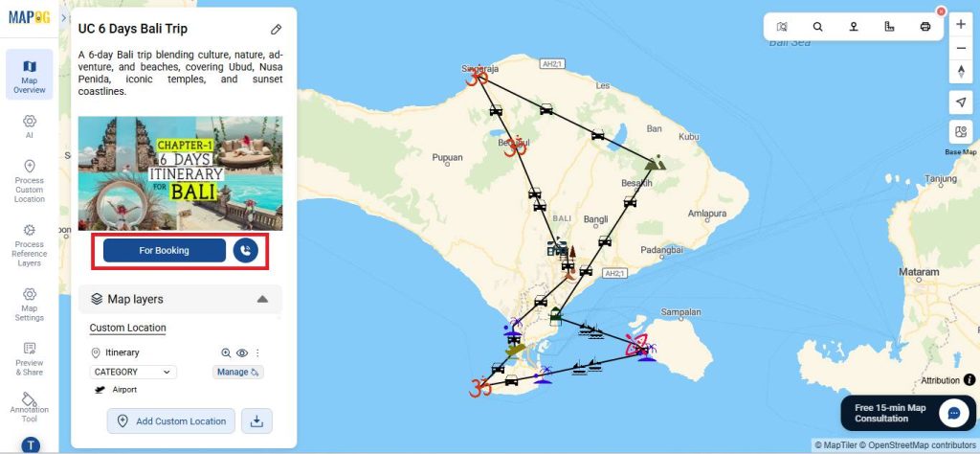Collapse the Map layers section
This screenshot has height=454, width=980.
(262, 299)
